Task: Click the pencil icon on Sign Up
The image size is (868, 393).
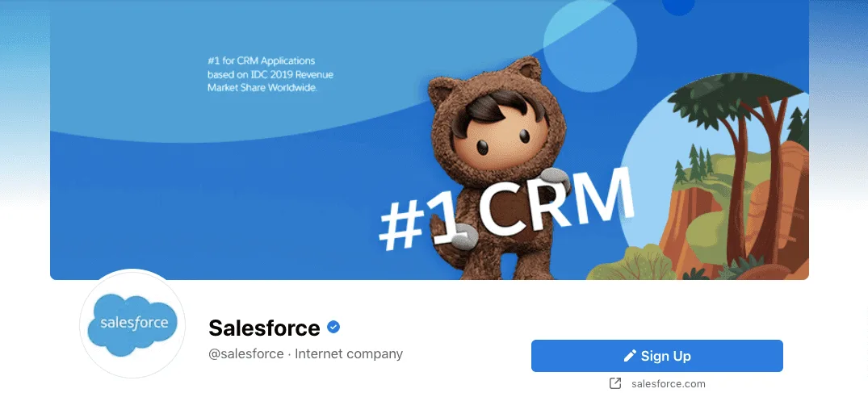Action: pos(630,356)
